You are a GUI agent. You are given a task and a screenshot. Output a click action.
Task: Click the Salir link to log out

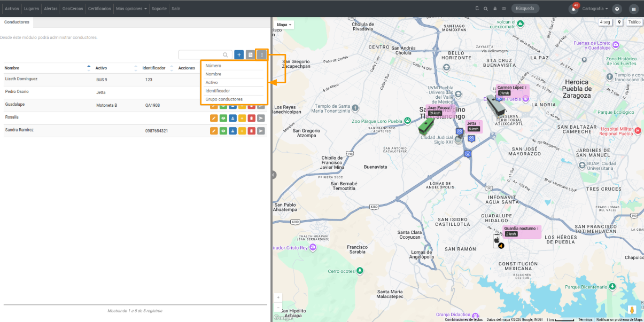[x=176, y=9]
